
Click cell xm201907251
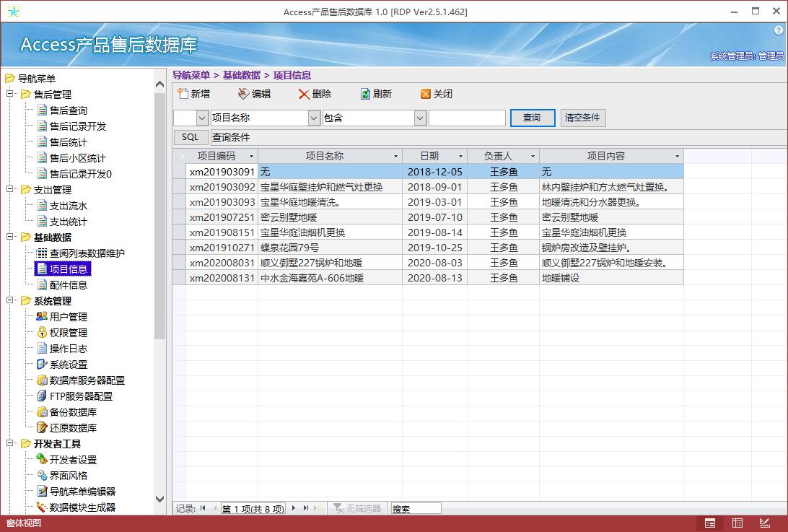coord(222,217)
